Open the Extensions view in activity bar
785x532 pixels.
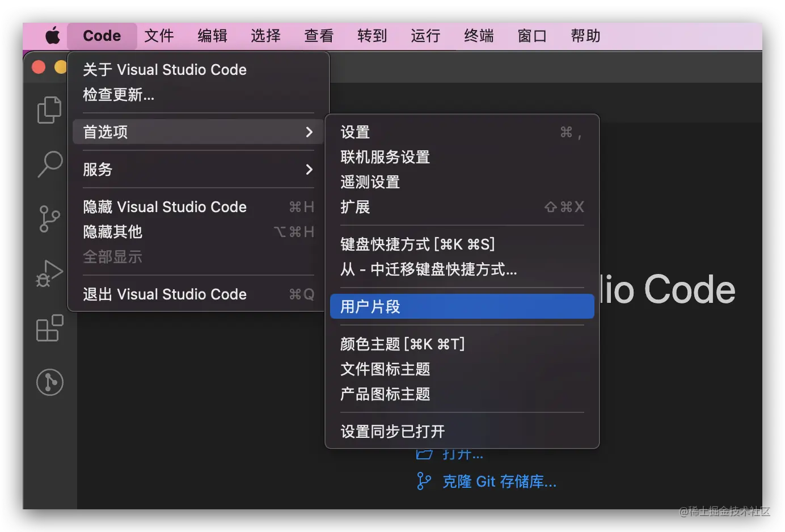[x=49, y=328]
